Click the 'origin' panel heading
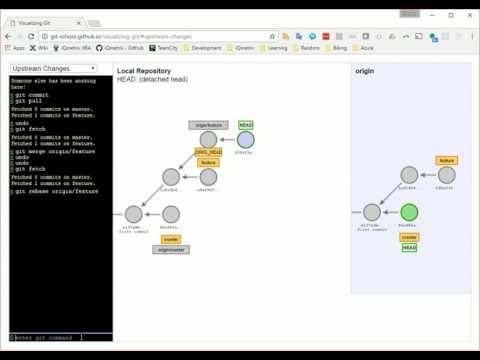 click(364, 71)
